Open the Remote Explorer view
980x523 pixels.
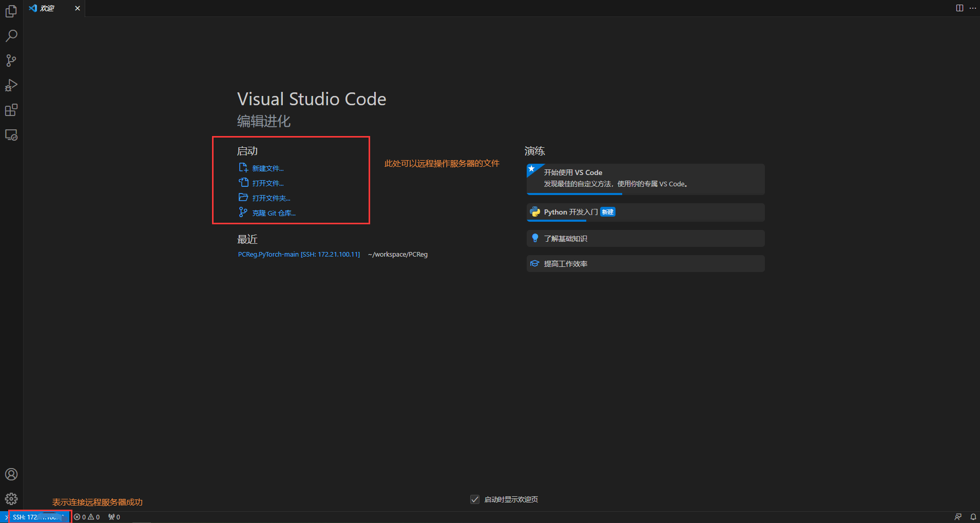(x=11, y=135)
